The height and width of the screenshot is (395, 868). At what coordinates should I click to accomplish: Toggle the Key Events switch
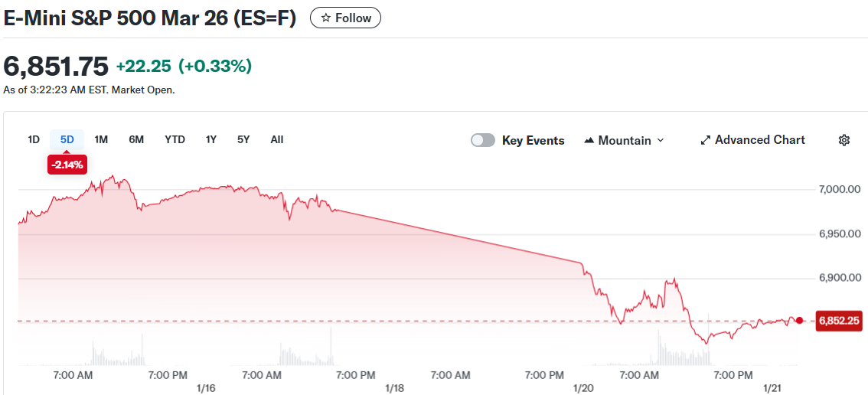point(483,140)
